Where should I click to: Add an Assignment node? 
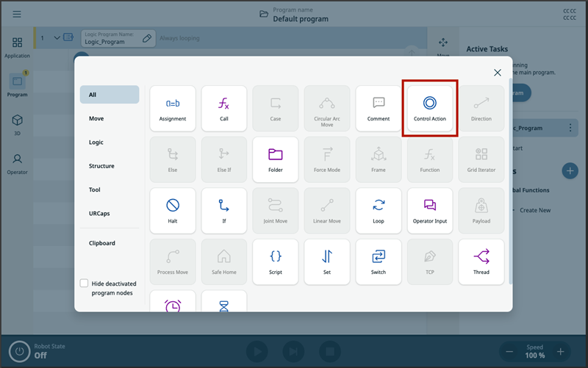coord(173,108)
